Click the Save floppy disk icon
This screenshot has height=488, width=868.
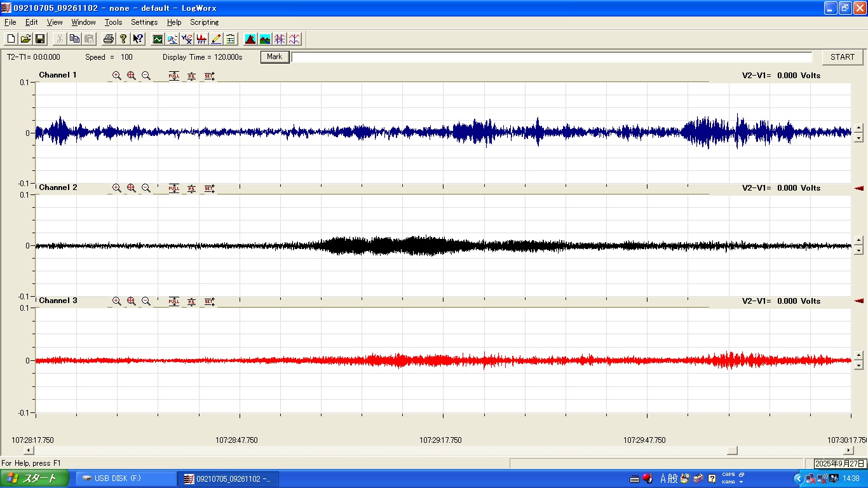pyautogui.click(x=39, y=39)
